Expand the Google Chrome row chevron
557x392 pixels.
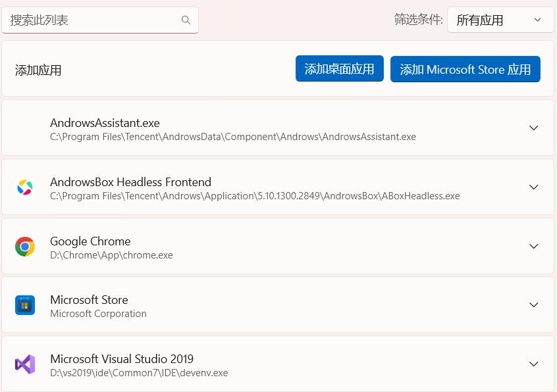[533, 246]
